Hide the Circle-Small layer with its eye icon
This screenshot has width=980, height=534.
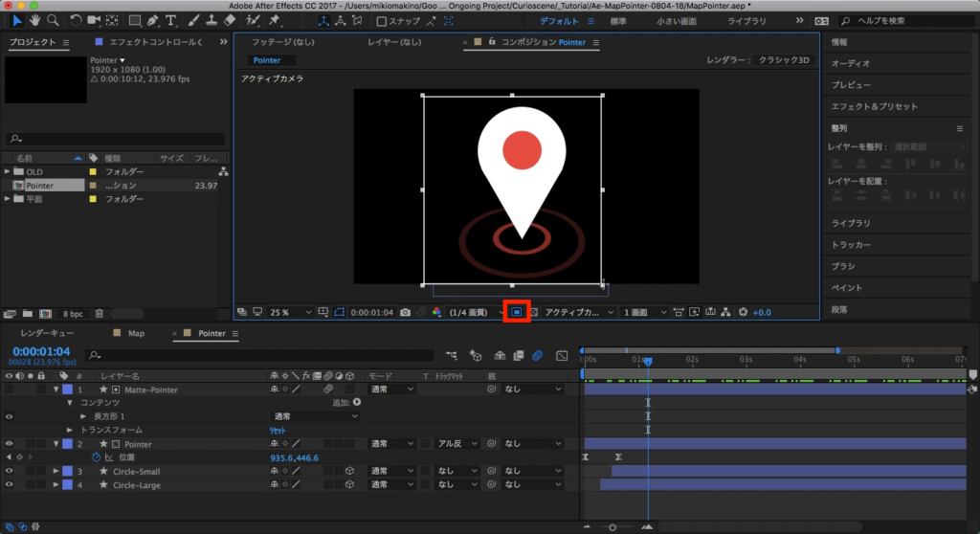[x=10, y=472]
